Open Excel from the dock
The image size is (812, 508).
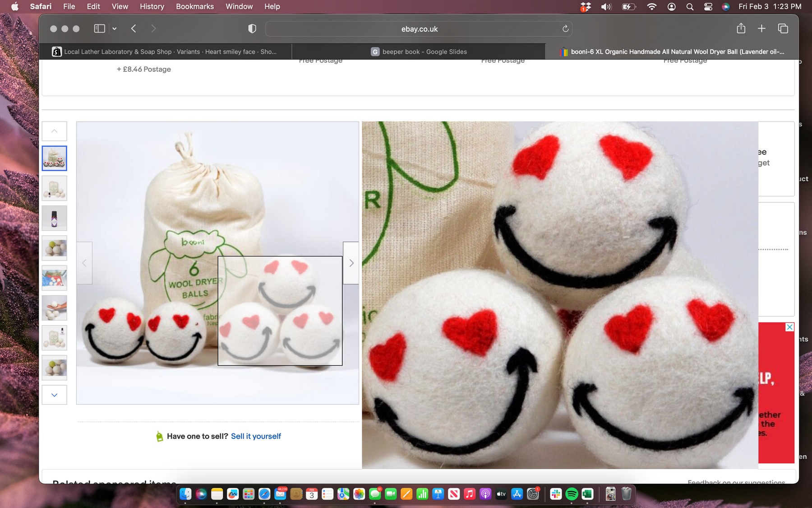coord(587,494)
